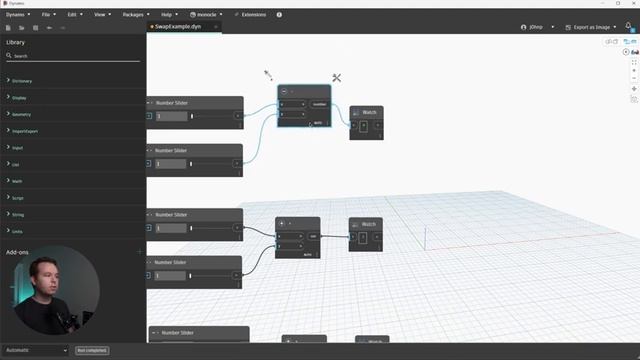Toggle AUTO lacing on the addition node
This screenshot has height=360, width=640.
pos(307,254)
